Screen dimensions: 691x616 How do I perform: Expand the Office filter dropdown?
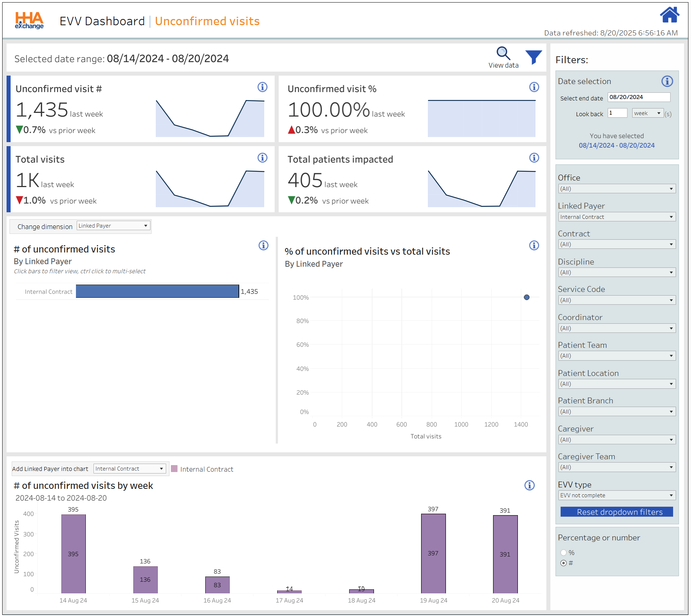click(616, 189)
